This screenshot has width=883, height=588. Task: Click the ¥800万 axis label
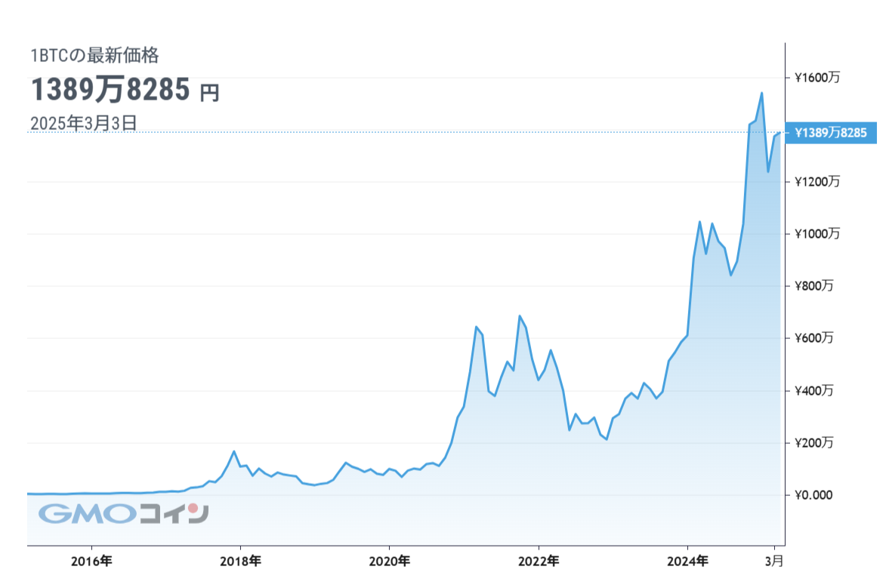814,286
